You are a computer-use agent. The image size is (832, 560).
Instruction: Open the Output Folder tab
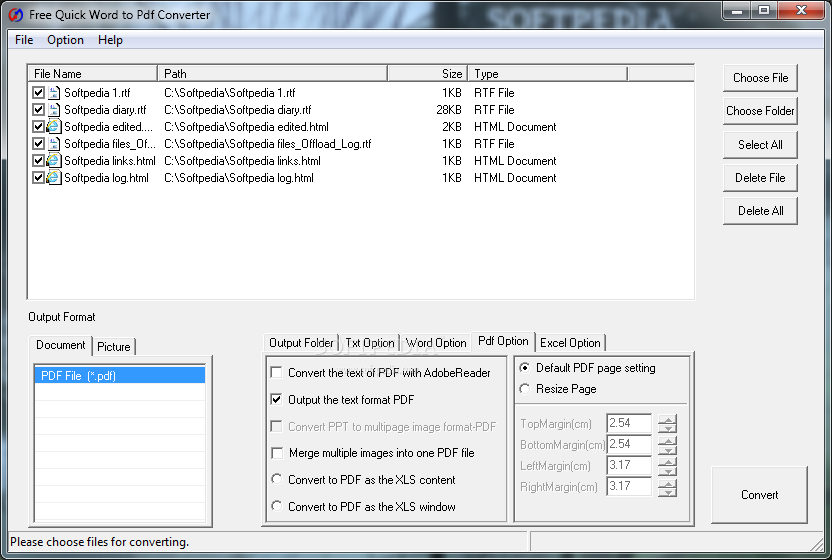tap(301, 343)
